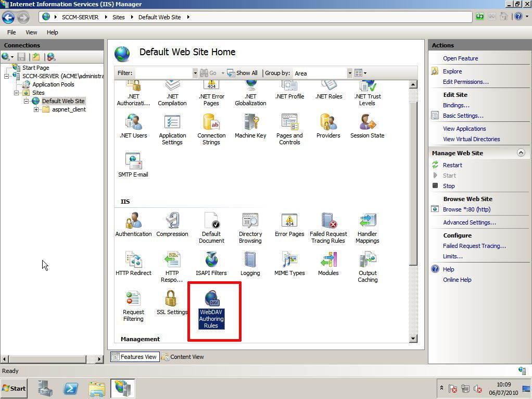Open the Logging feature

click(250, 264)
